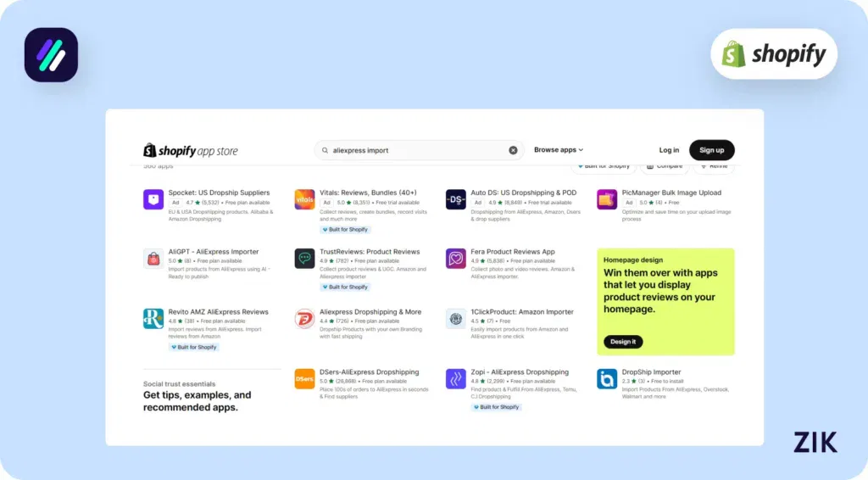This screenshot has height=480, width=868.
Task: Click Get tips, examples, and recommended apps
Action: coord(197,401)
